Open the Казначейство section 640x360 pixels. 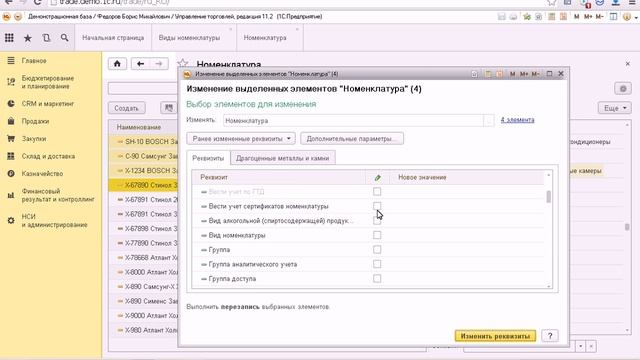[x=42, y=173]
